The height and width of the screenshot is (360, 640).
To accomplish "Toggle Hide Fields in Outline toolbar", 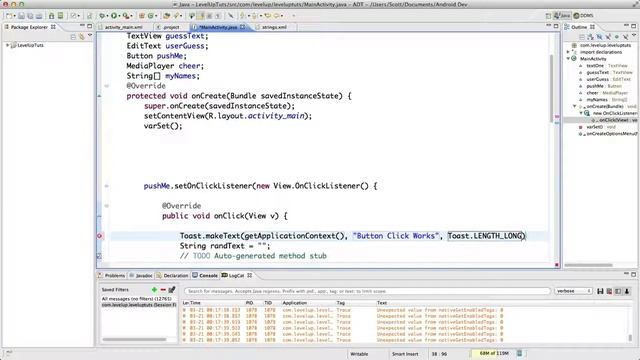I will [x=599, y=37].
